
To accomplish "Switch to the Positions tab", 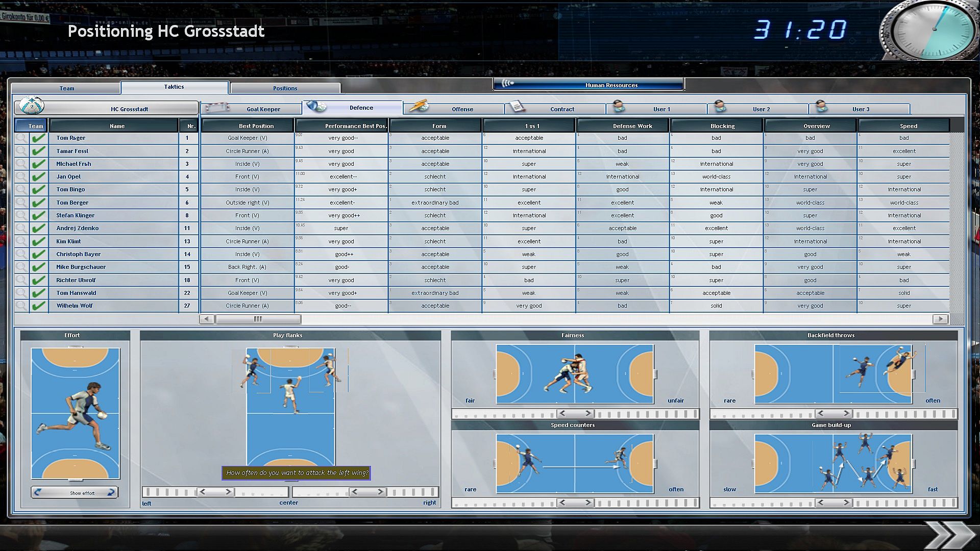I will tap(285, 88).
